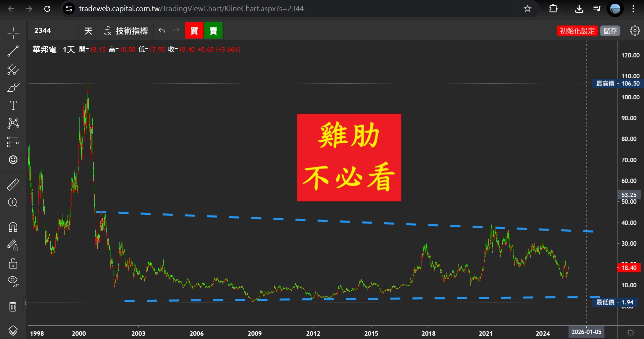This screenshot has width=644, height=339.
Task: Open 技術指標 indicators menu
Action: pyautogui.click(x=126, y=31)
